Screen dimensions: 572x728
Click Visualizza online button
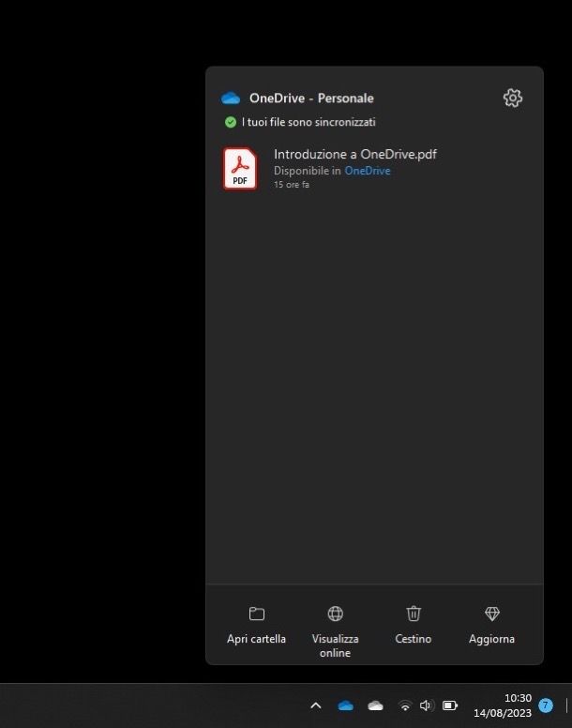click(x=335, y=631)
